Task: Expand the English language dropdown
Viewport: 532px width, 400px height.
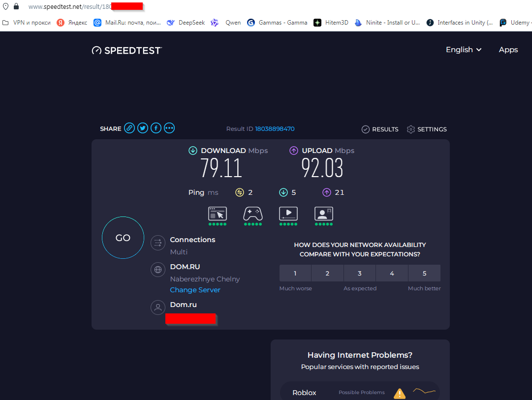Action: [464, 50]
